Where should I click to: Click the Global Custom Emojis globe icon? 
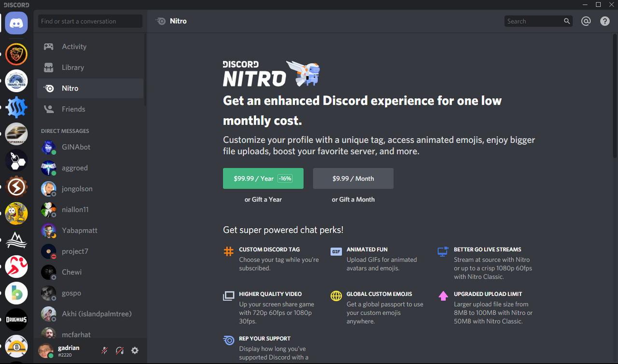tap(336, 296)
